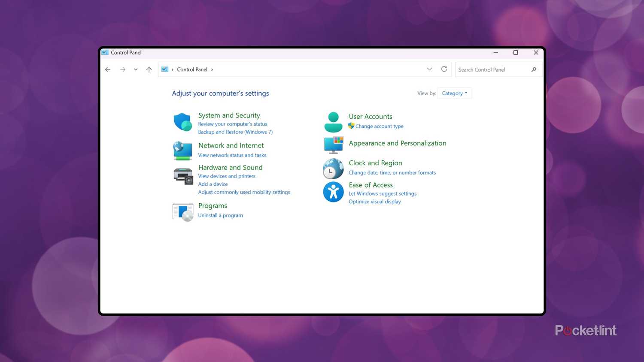Select View network status and tasks
This screenshot has height=362, width=644.
[x=232, y=155]
